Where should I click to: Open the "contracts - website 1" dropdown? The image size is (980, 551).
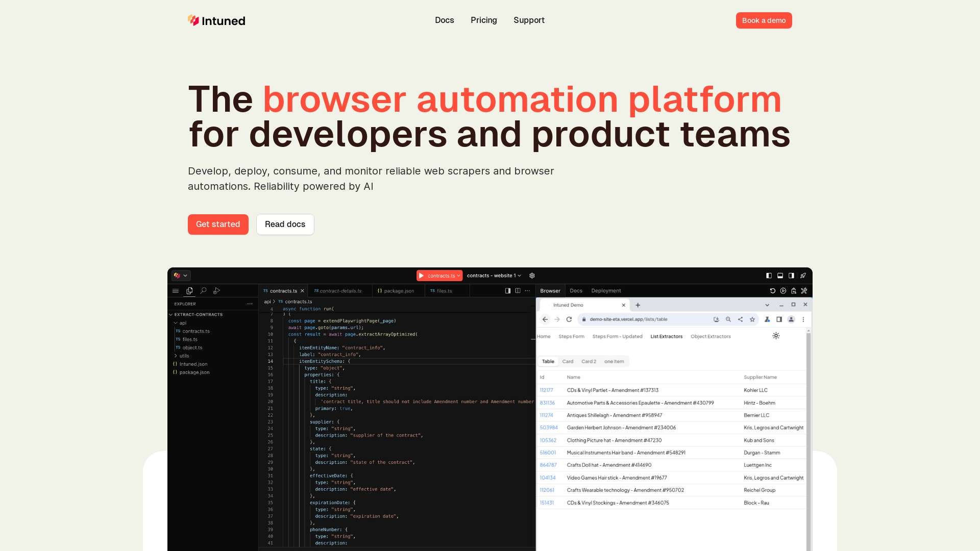[x=494, y=275]
